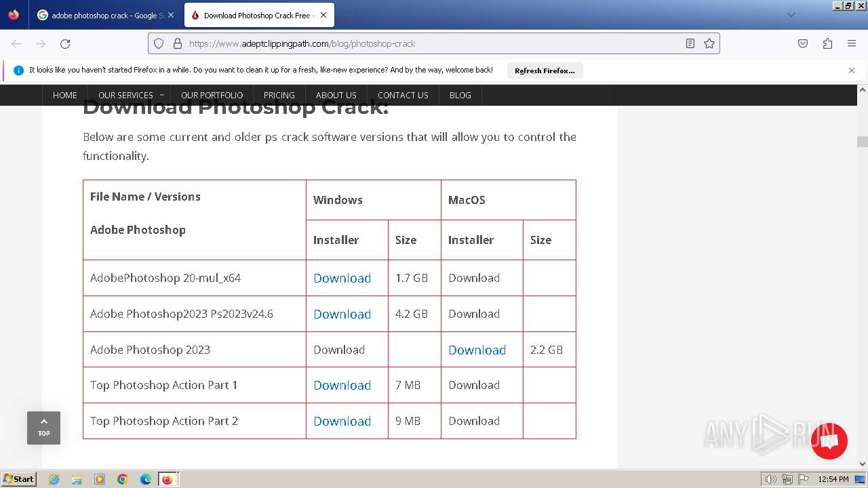This screenshot has width=868, height=488.
Task: Open a new tab with the plus button
Action: pyautogui.click(x=349, y=15)
